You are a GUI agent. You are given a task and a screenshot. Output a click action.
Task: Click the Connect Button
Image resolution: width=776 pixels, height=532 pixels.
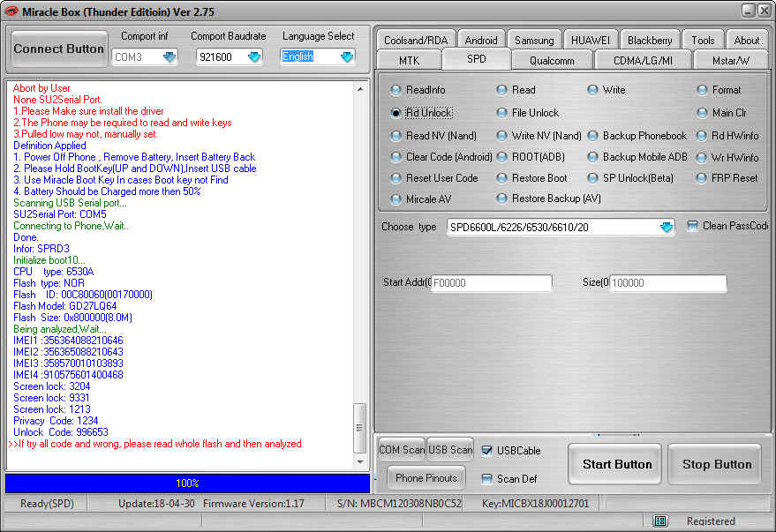coord(59,49)
